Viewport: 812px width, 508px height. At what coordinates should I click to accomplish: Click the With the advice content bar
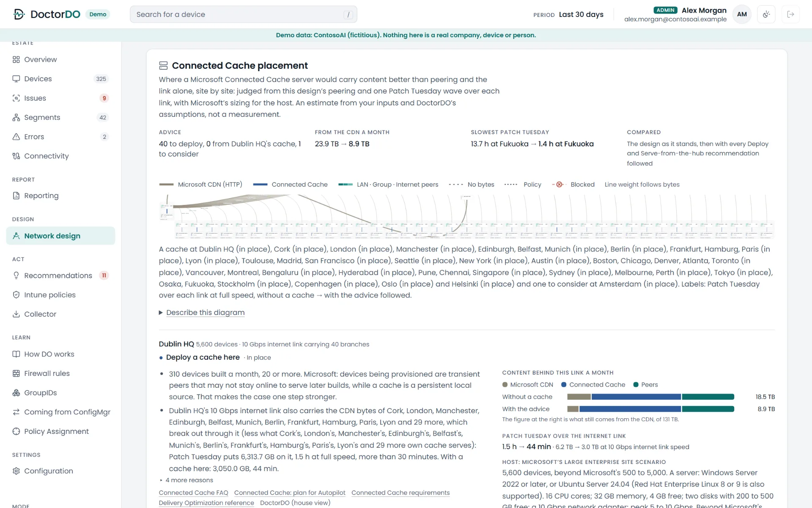point(650,409)
